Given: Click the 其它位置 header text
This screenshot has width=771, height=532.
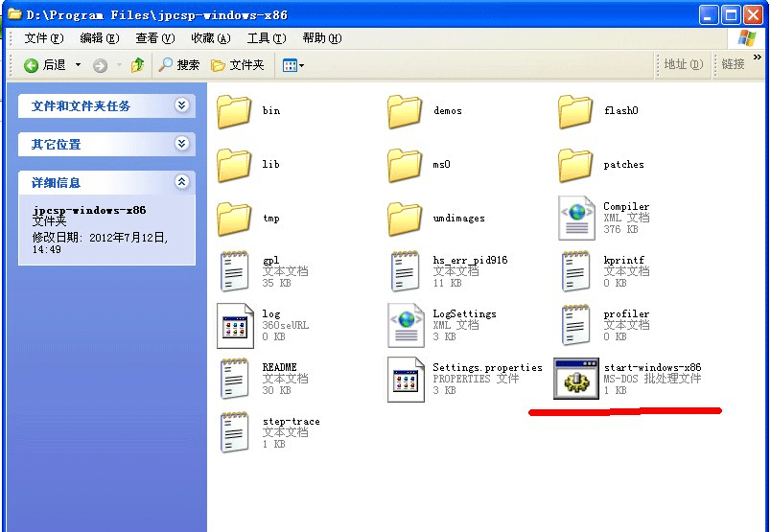Looking at the screenshot, I should (x=56, y=145).
